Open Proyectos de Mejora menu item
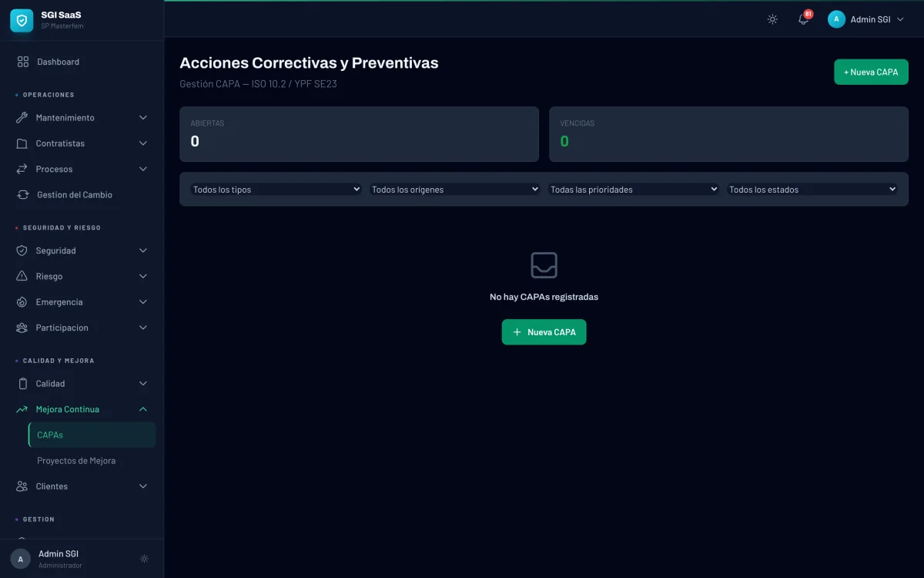Viewport: 924px width, 578px height. (x=77, y=460)
